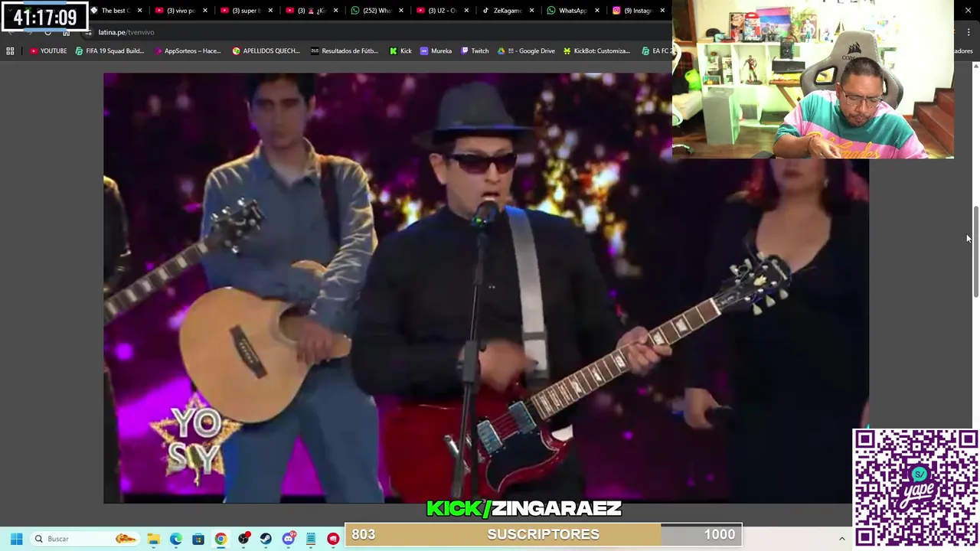Open the APELLIDOS QUECH... bookmark

266,51
